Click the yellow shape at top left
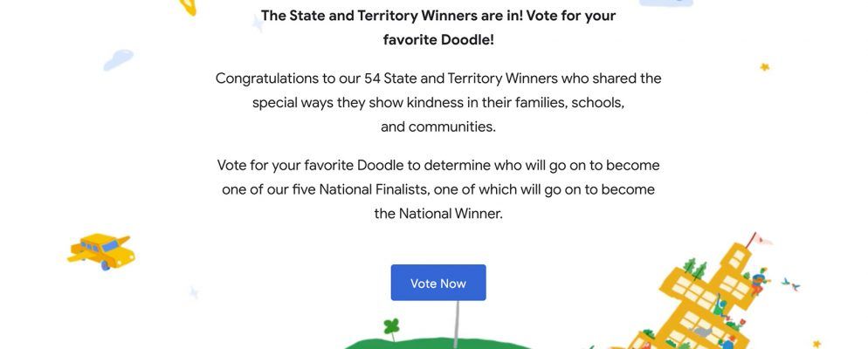Screen dimensions: 868x349 click(189, 7)
